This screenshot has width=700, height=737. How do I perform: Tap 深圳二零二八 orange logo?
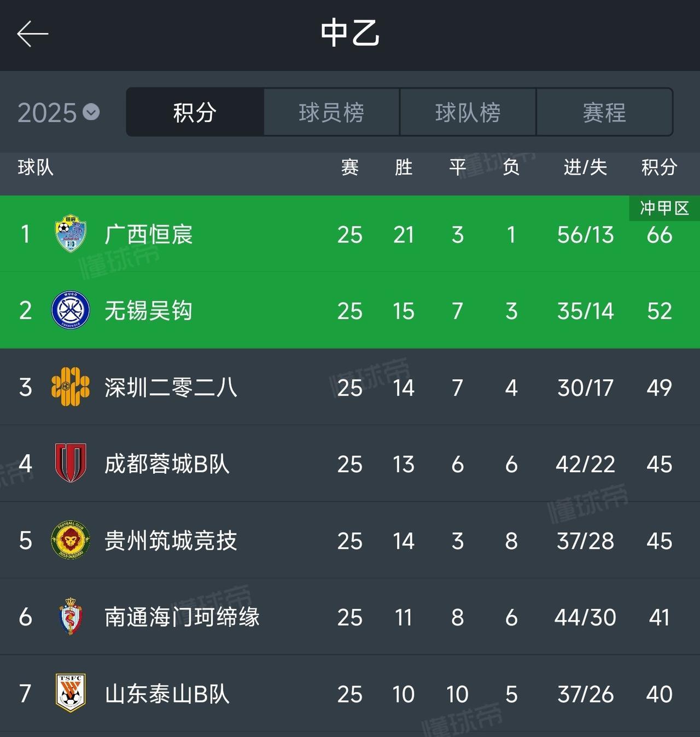pos(71,387)
